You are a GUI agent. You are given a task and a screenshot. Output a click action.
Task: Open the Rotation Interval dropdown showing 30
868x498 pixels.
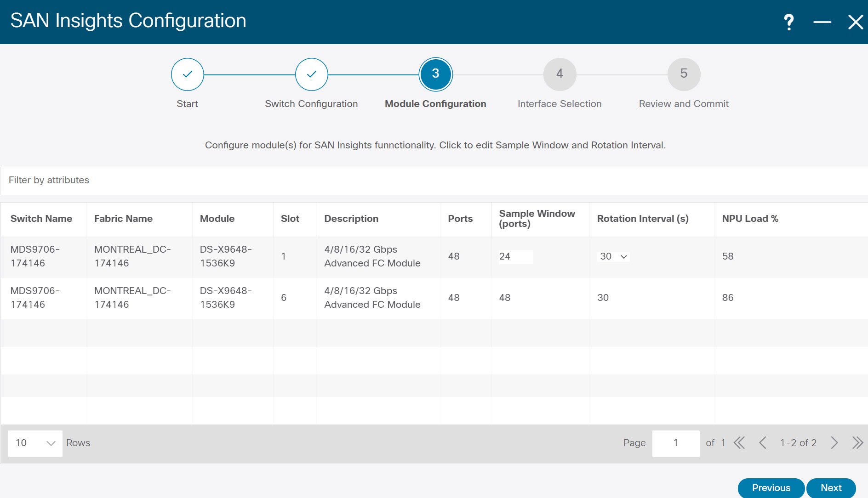click(613, 256)
